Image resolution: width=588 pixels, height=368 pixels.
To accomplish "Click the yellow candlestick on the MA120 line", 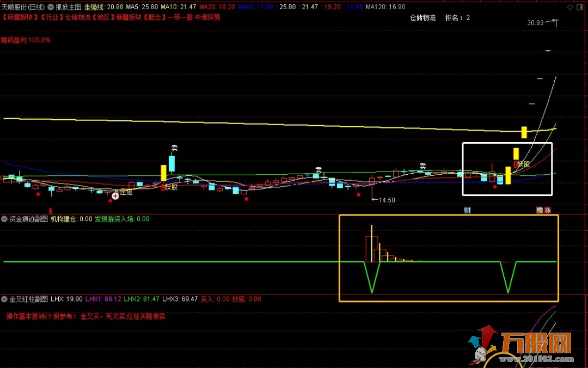I will pyautogui.click(x=524, y=132).
